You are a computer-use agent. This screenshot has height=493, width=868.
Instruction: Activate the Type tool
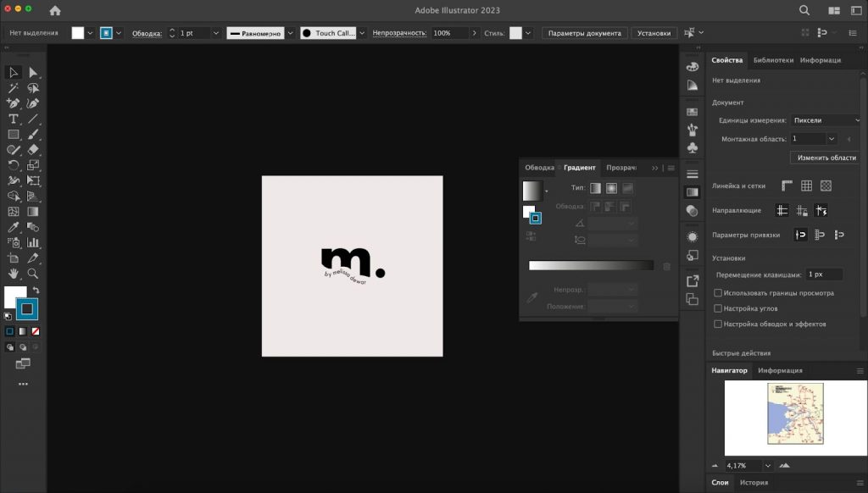14,119
